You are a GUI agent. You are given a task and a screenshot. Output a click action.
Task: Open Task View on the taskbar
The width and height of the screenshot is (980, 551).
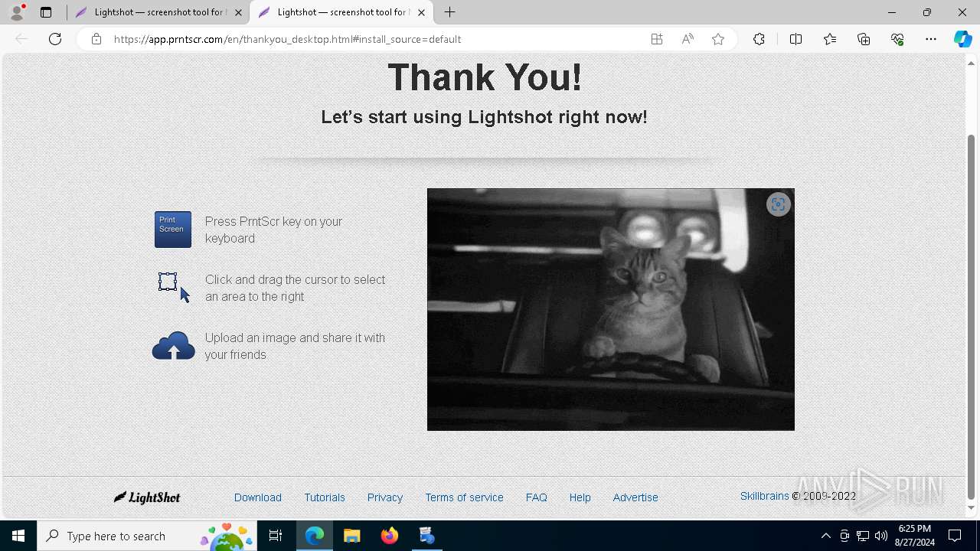point(276,536)
